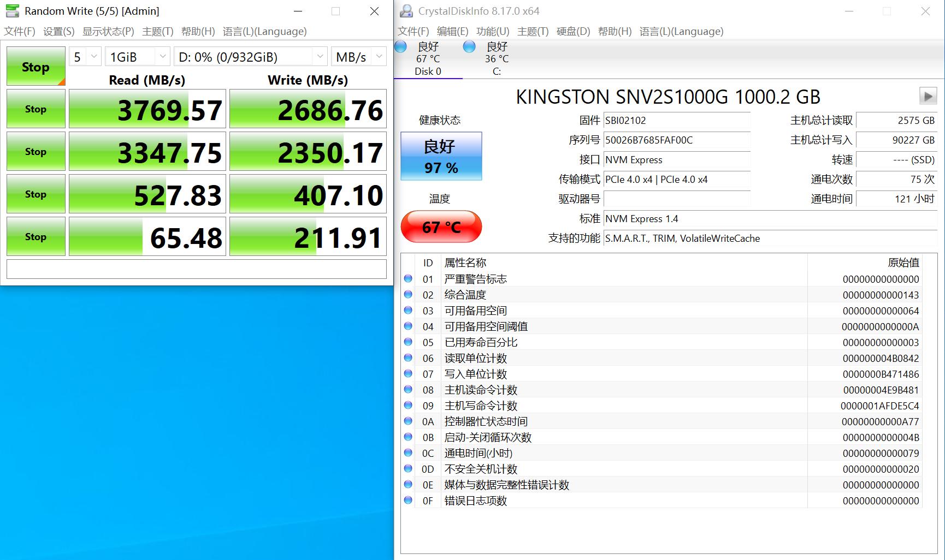Screen dimensions: 945x560
Task: Open the MB/s unit dropdown
Action: (x=358, y=56)
